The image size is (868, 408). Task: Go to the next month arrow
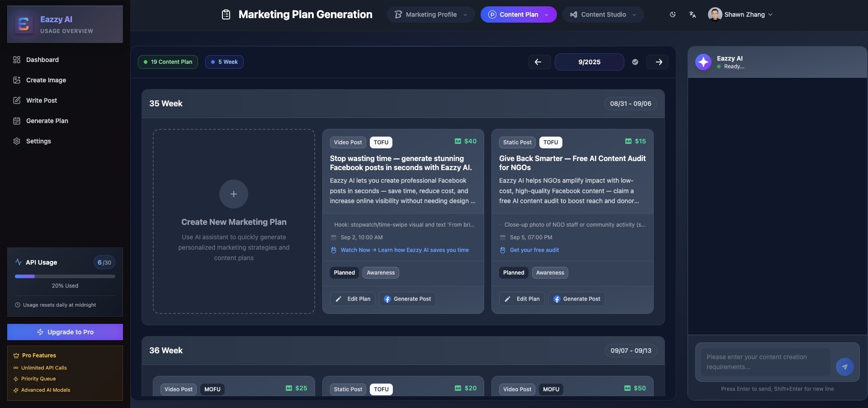657,62
